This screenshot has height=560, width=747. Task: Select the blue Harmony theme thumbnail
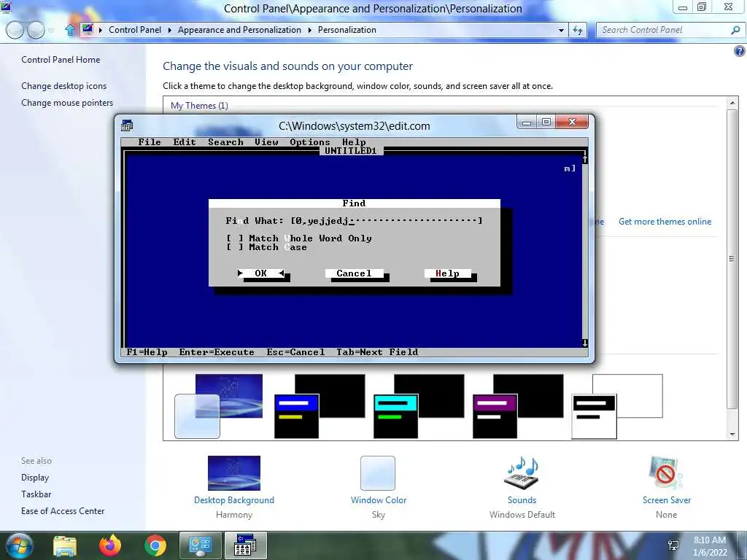coord(219,406)
